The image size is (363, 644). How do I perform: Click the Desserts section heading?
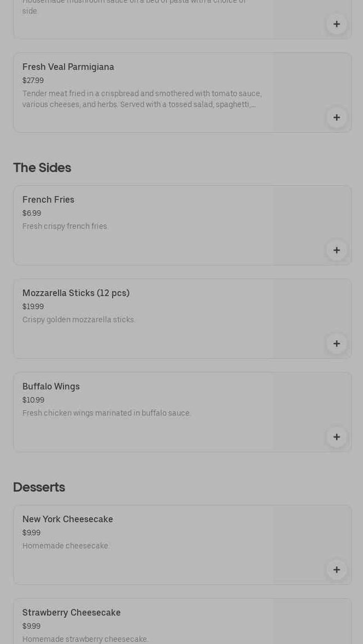pyautogui.click(x=39, y=487)
